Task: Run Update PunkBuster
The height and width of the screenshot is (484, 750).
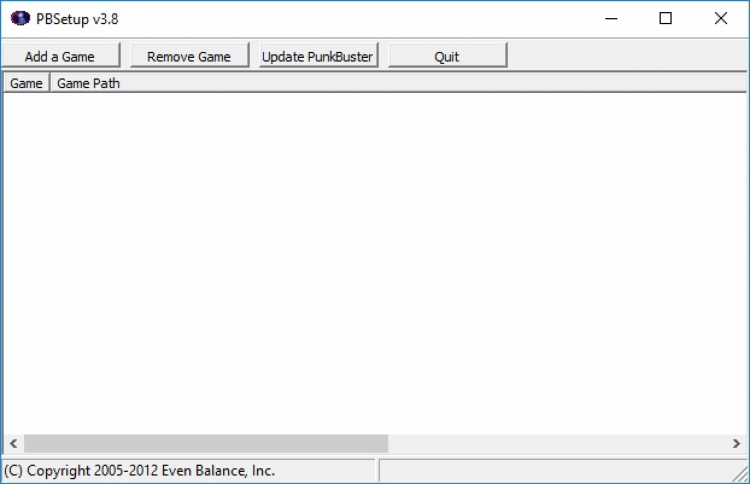Action: pyautogui.click(x=318, y=55)
